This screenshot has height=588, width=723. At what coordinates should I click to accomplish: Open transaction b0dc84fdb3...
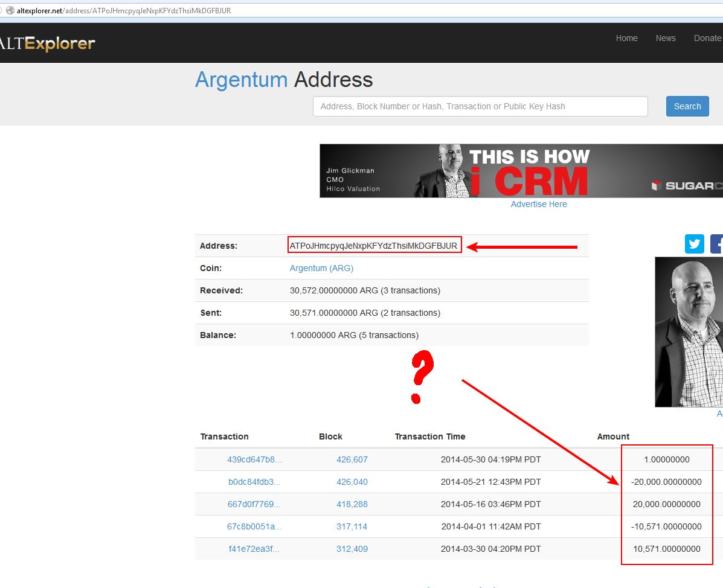coord(254,482)
